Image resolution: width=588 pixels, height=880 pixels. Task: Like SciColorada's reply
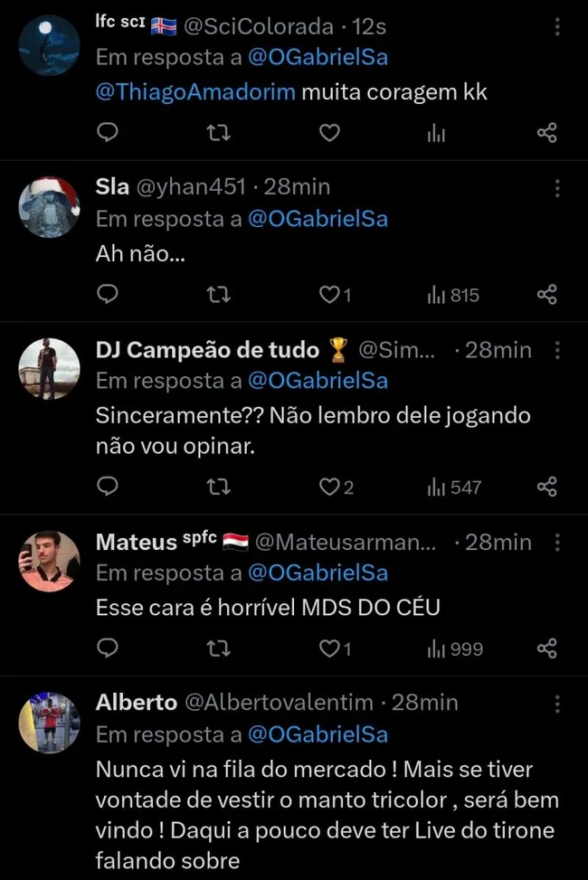[329, 132]
